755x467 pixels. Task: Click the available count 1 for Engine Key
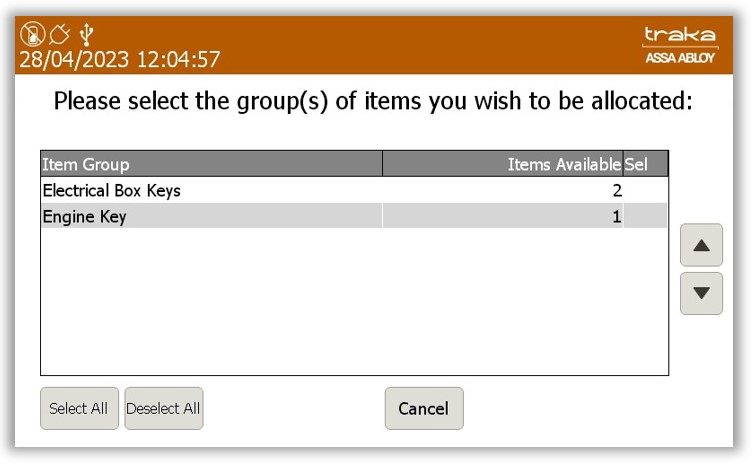coord(617,216)
